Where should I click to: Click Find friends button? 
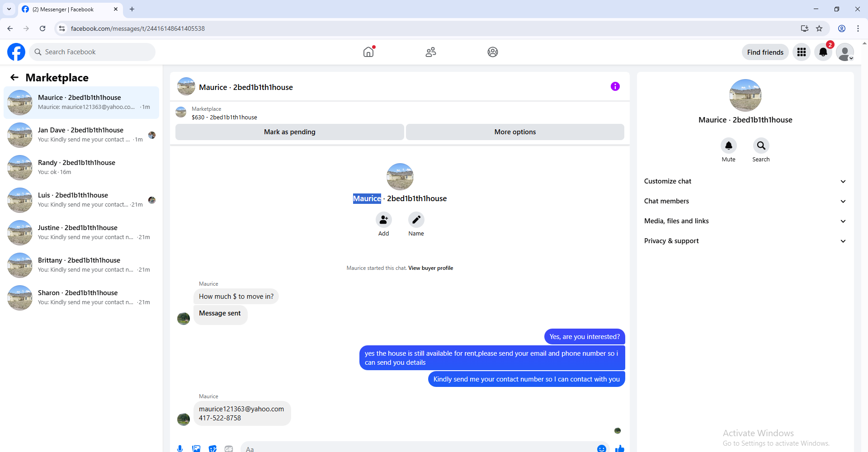[x=765, y=52]
